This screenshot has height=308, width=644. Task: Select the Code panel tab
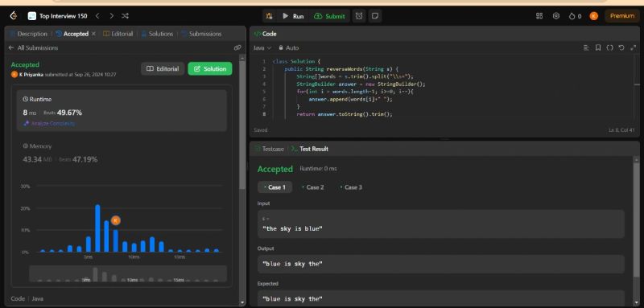pos(266,34)
